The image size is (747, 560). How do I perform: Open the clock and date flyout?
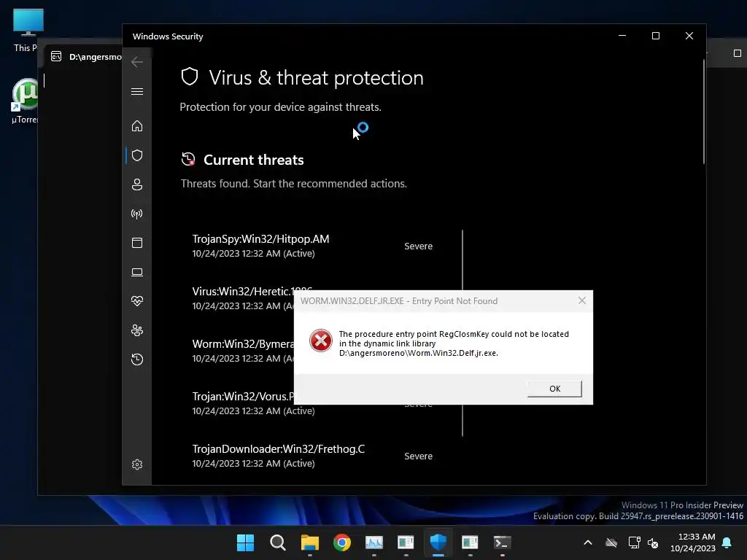pyautogui.click(x=693, y=542)
